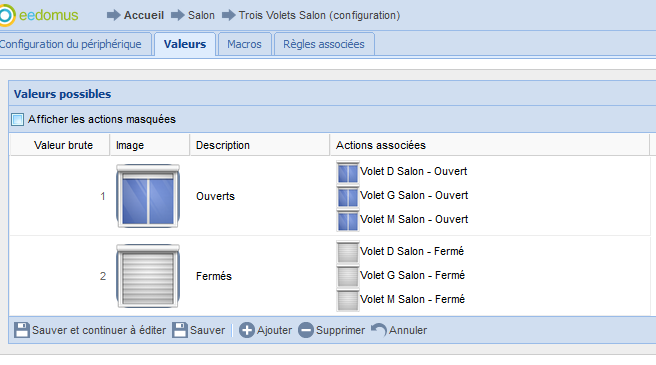Click the Volet M Salon - Fermé icon

[348, 300]
